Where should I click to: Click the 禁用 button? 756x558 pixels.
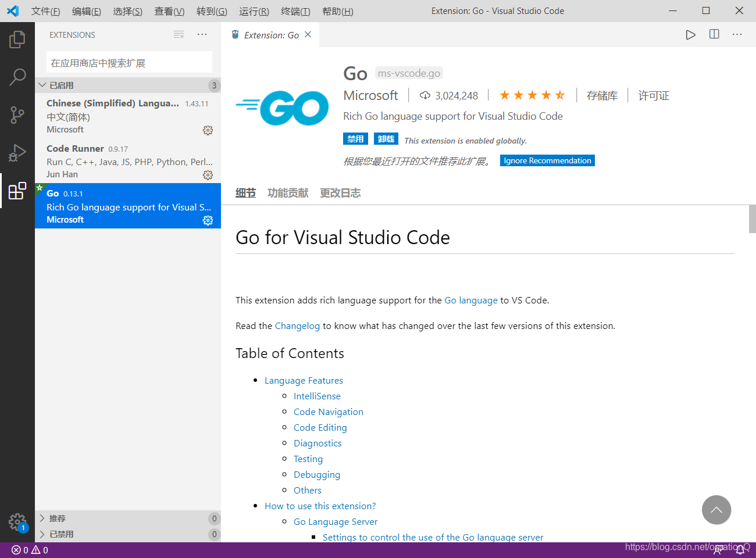[x=355, y=139]
